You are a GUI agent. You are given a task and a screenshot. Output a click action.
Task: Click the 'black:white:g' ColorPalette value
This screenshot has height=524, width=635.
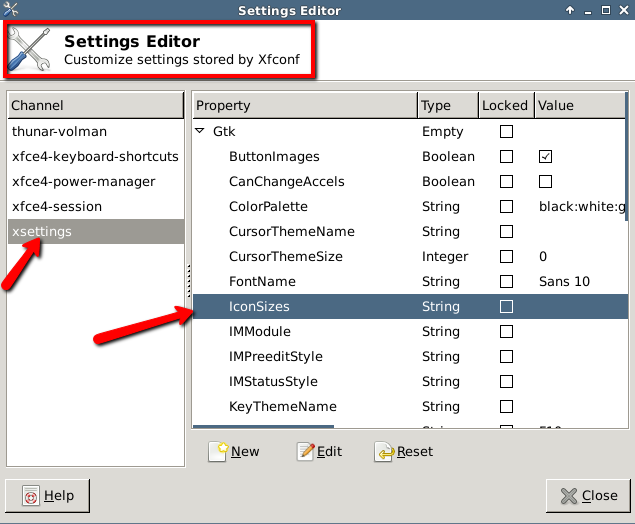pyautogui.click(x=582, y=207)
